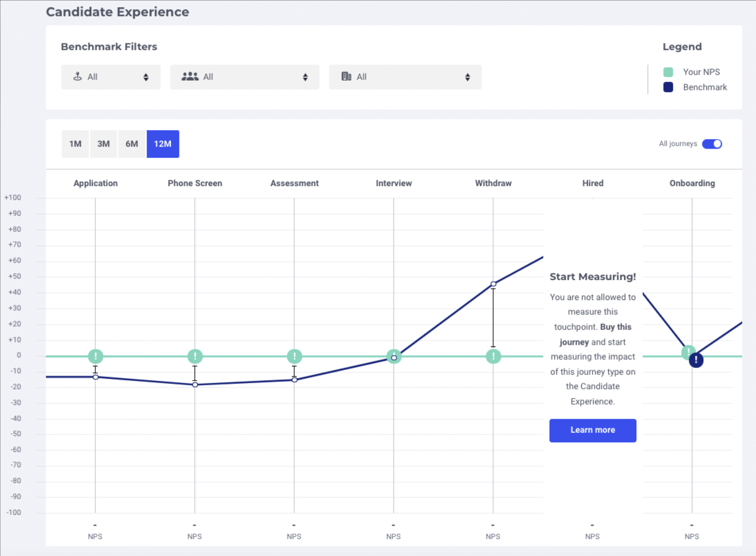Image resolution: width=756 pixels, height=556 pixels.
Task: Click the Benchmark legend color swatch
Action: point(668,87)
